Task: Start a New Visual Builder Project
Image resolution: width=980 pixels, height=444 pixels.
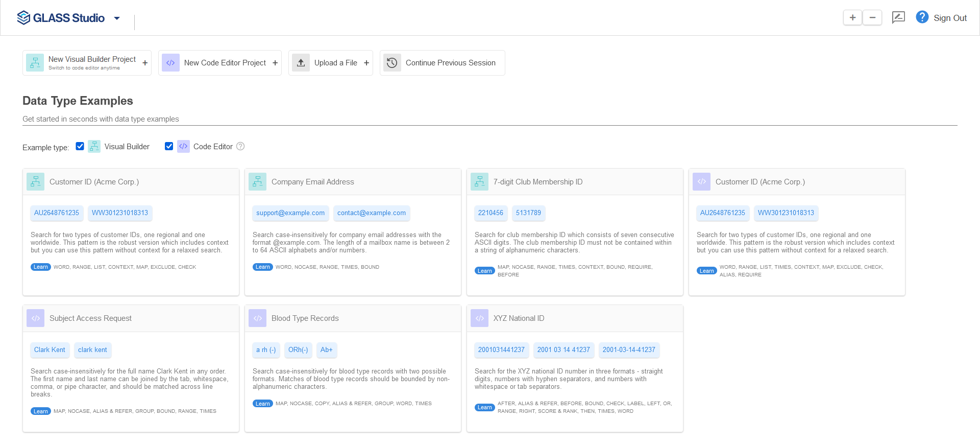Action: click(87, 63)
